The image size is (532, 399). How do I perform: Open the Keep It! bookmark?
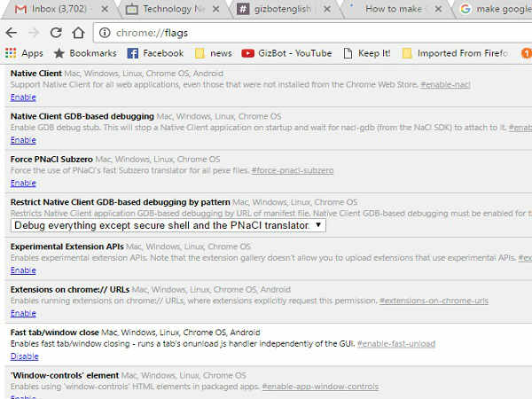366,53
